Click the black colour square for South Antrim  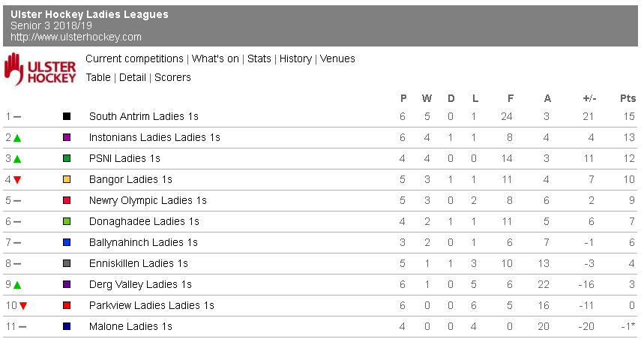(x=67, y=116)
